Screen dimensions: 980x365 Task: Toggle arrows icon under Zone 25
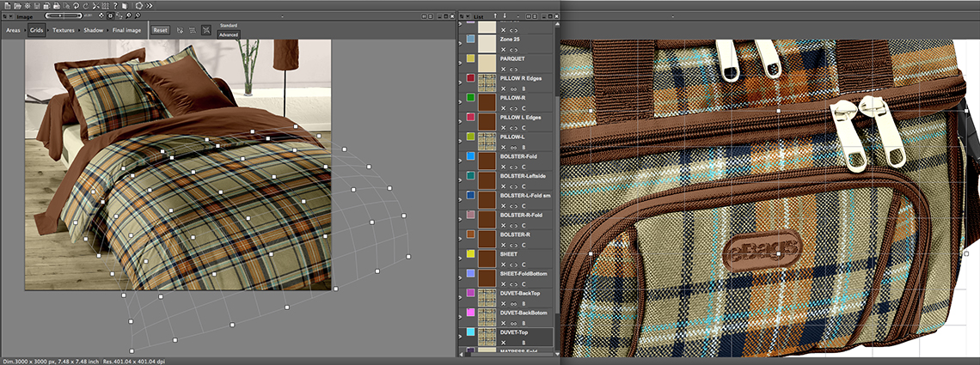click(514, 50)
